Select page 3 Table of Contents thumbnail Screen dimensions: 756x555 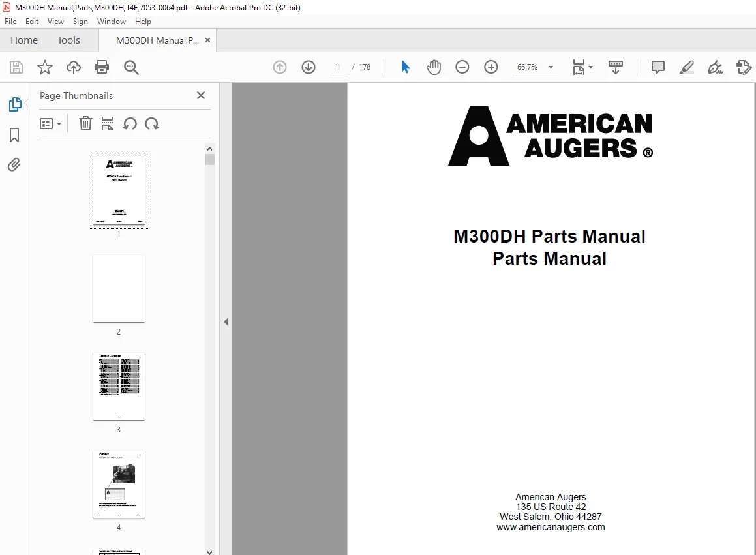pos(119,387)
